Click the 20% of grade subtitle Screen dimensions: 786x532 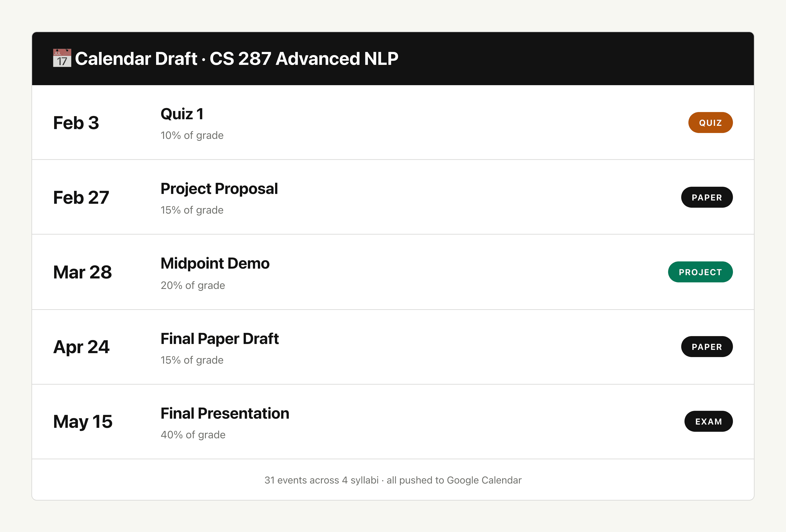(193, 285)
